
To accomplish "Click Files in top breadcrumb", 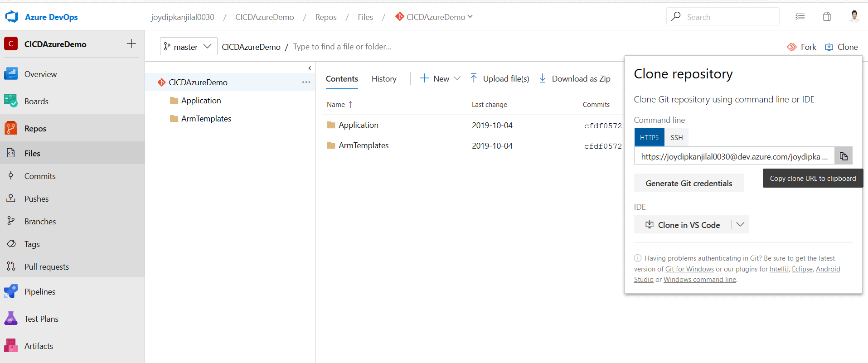I will tap(365, 17).
